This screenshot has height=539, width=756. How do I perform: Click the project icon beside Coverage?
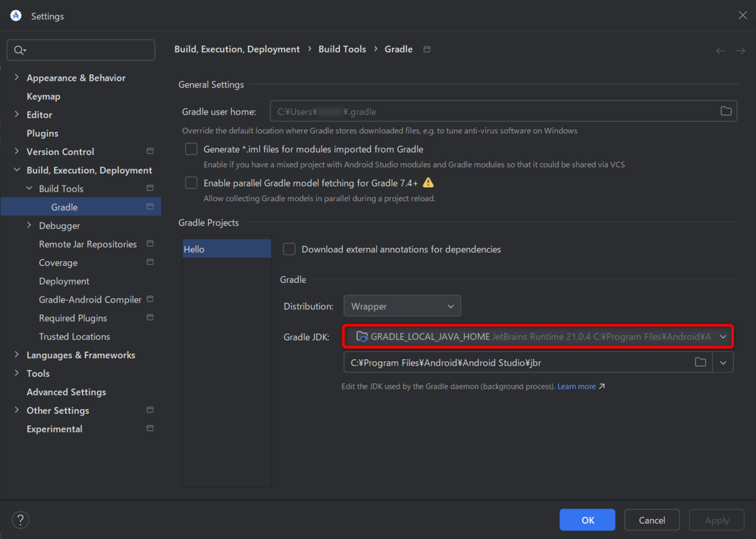[150, 262]
